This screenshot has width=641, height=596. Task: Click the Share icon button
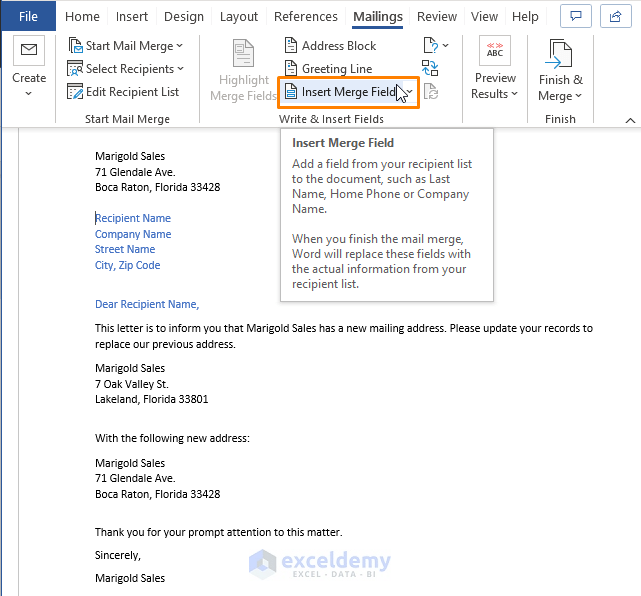[616, 16]
